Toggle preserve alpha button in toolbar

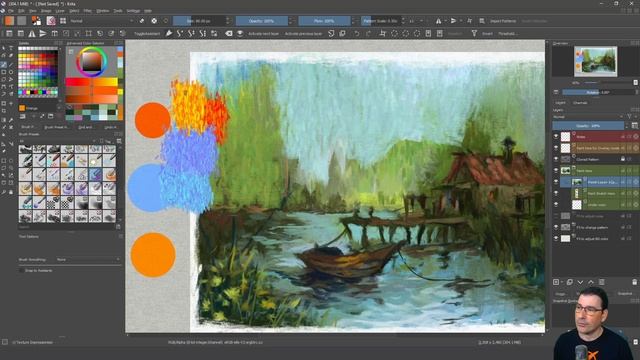154,20
